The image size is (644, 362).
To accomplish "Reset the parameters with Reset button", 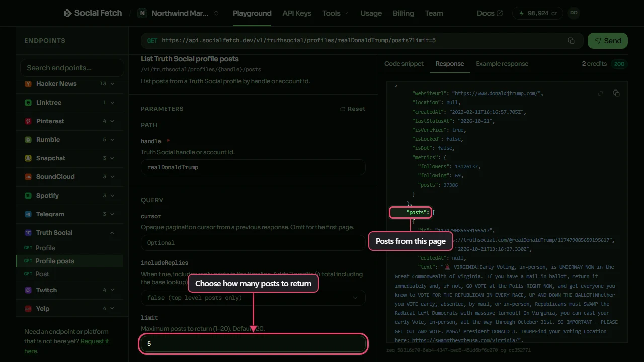I will click(353, 109).
